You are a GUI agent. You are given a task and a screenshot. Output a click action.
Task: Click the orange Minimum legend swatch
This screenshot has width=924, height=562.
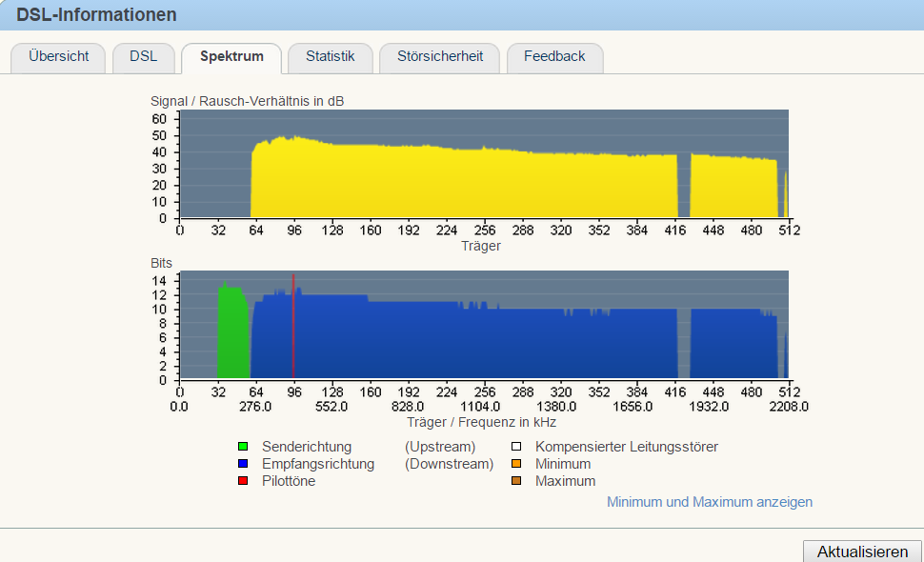pos(516,464)
